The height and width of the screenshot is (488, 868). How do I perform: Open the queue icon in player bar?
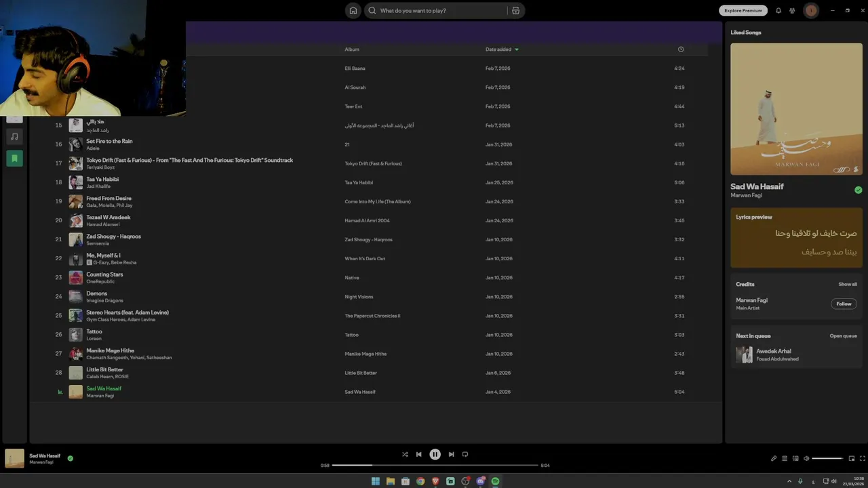(x=785, y=458)
